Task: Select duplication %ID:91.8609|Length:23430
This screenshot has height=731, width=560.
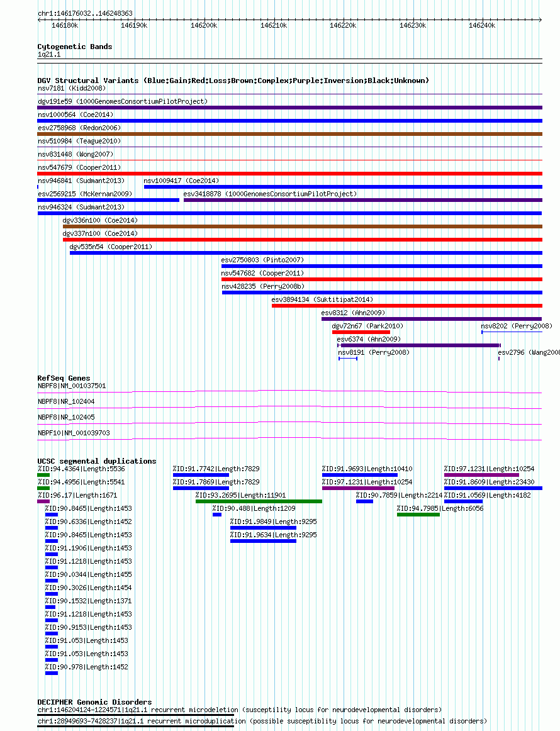Action: [x=489, y=482]
